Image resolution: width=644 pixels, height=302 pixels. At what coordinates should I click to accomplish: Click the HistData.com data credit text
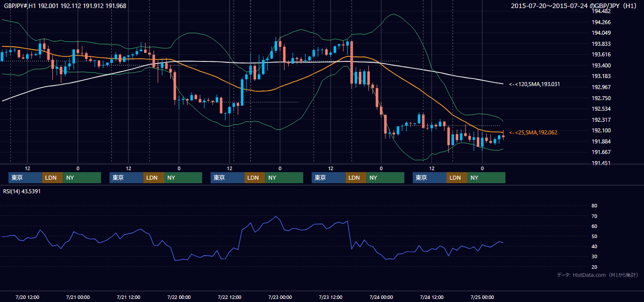[x=598, y=275]
